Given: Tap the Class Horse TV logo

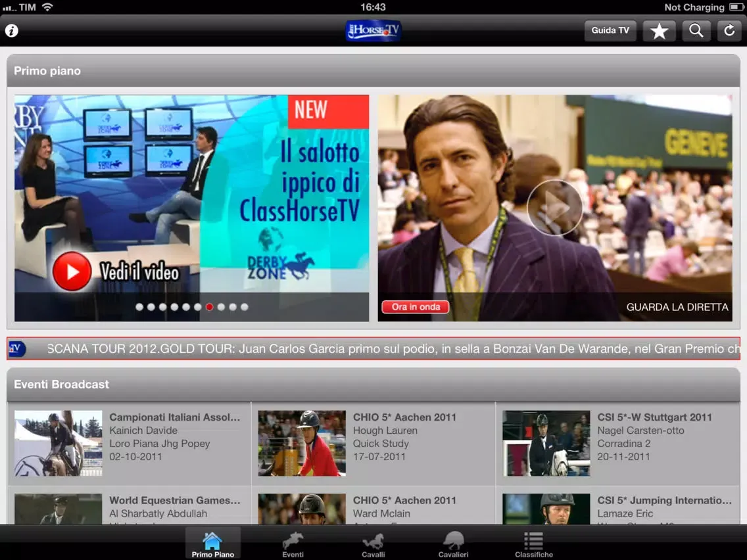Looking at the screenshot, I should click(373, 30).
